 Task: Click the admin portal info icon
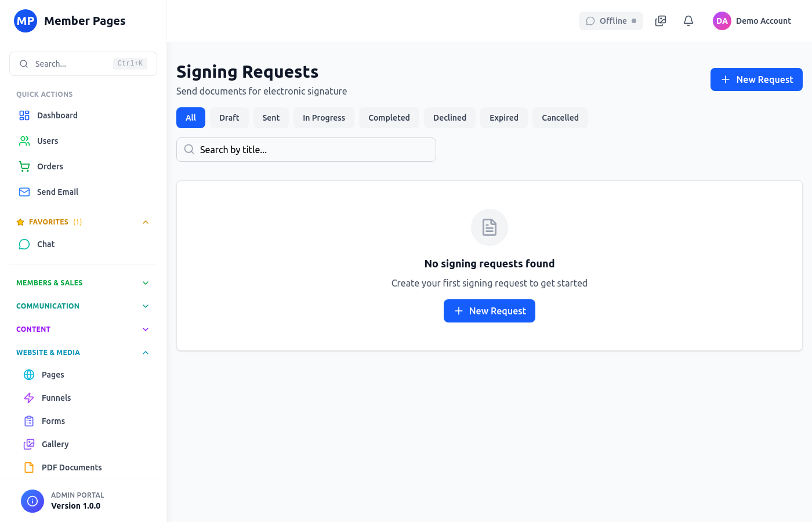32,501
